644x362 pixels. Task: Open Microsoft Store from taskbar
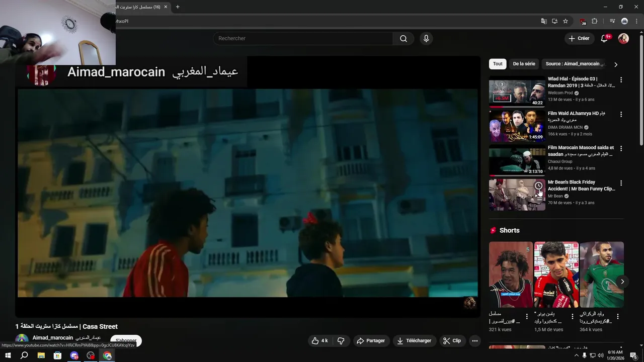[x=57, y=356]
